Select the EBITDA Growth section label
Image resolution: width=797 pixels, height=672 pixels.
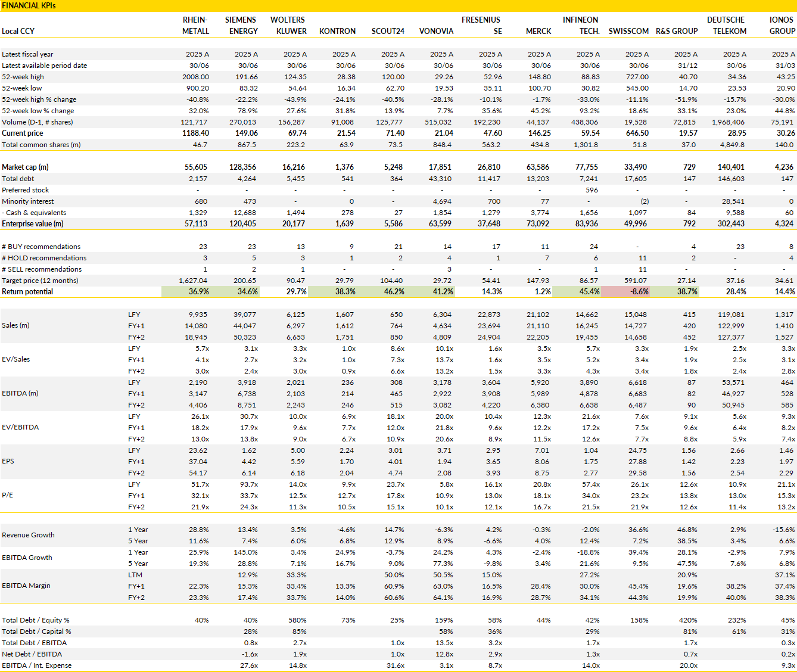(x=27, y=558)
